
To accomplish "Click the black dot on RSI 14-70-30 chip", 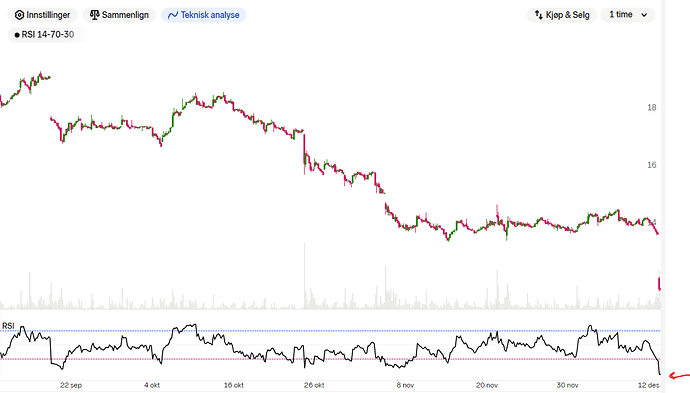I will point(17,35).
